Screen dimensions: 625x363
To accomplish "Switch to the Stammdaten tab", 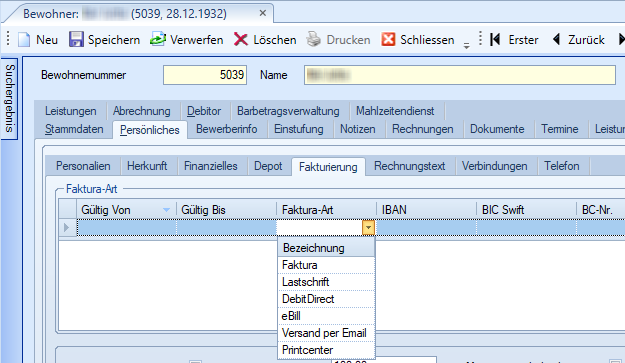I will [x=74, y=129].
